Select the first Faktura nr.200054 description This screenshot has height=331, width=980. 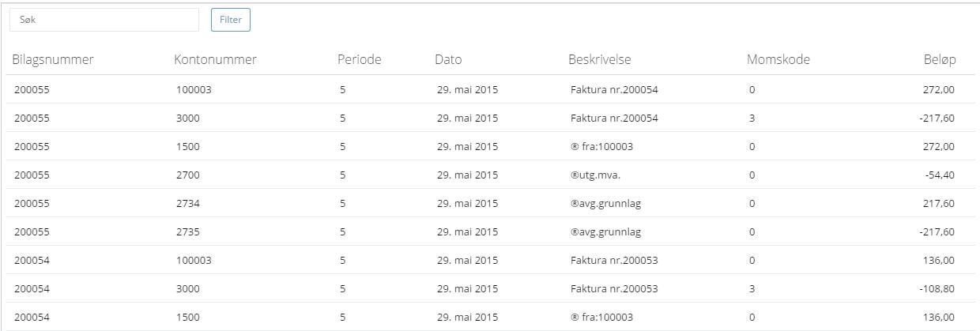614,90
